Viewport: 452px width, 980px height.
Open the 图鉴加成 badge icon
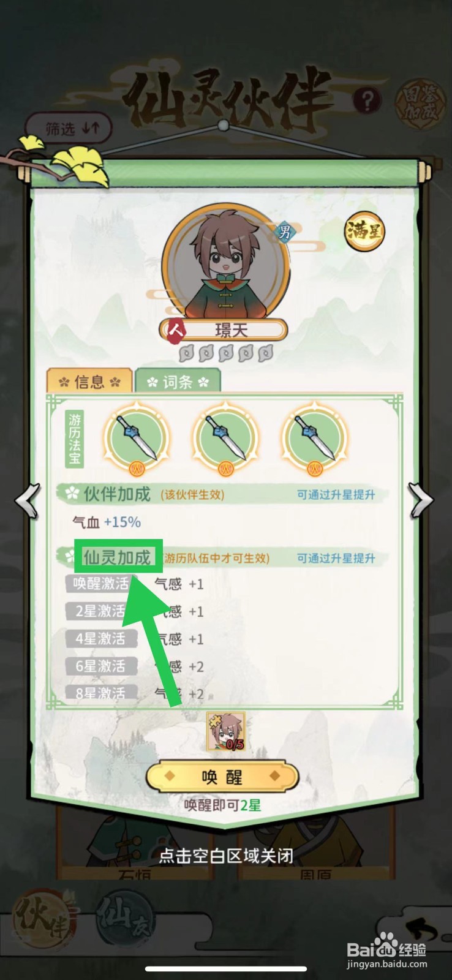(x=419, y=102)
